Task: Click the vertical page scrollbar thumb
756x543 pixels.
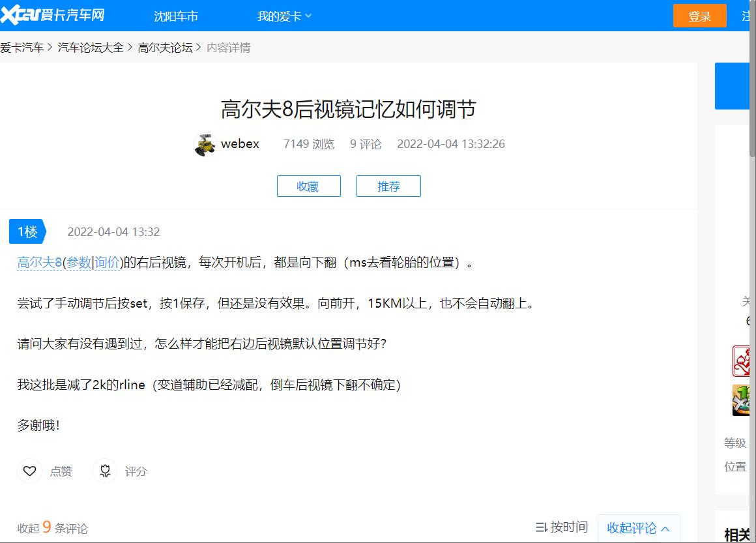Action: [753, 78]
